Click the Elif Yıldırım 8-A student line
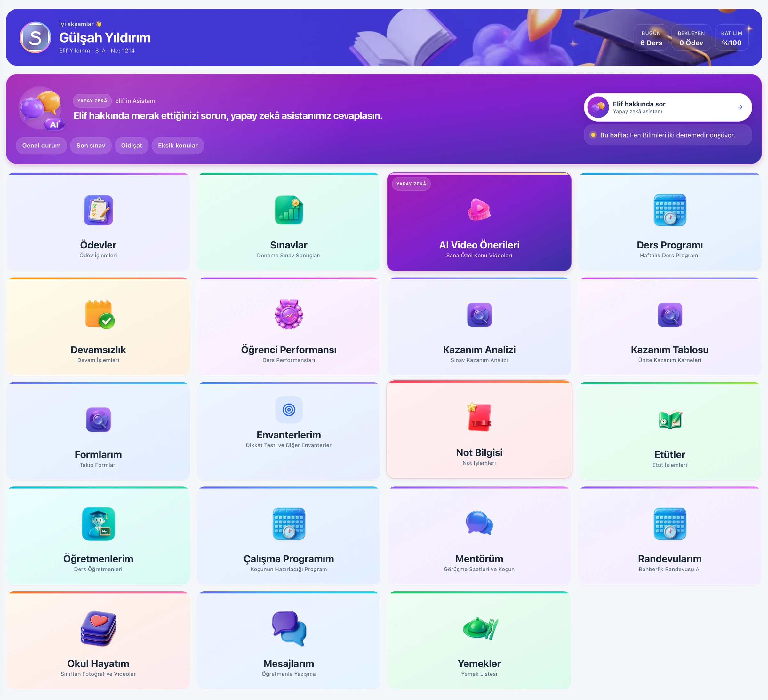Screen dimensions: 768x700 click(97, 51)
